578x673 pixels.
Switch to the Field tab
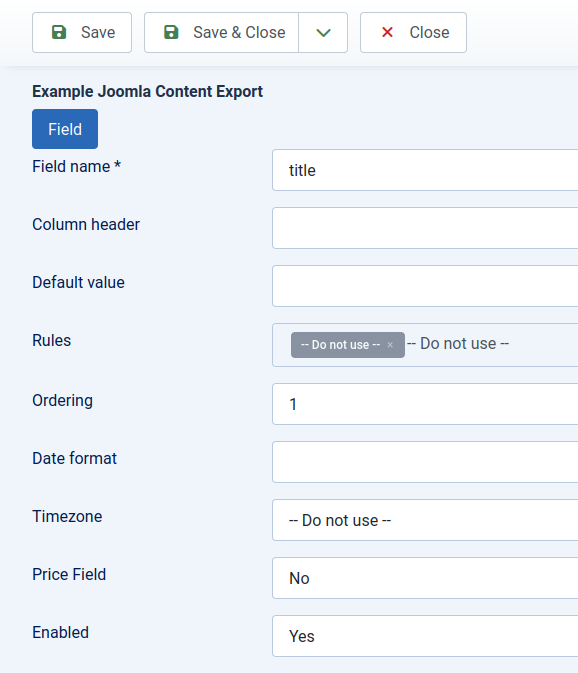65,129
